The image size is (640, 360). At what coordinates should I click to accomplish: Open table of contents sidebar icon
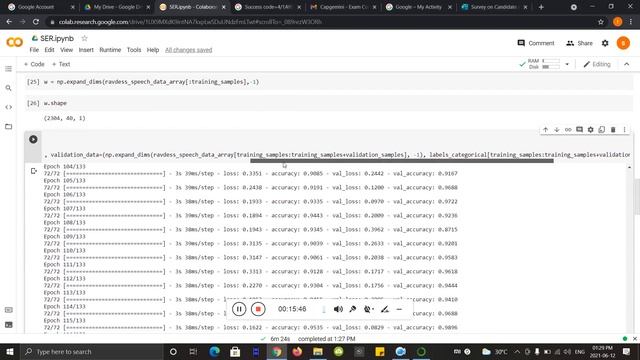(8, 69)
